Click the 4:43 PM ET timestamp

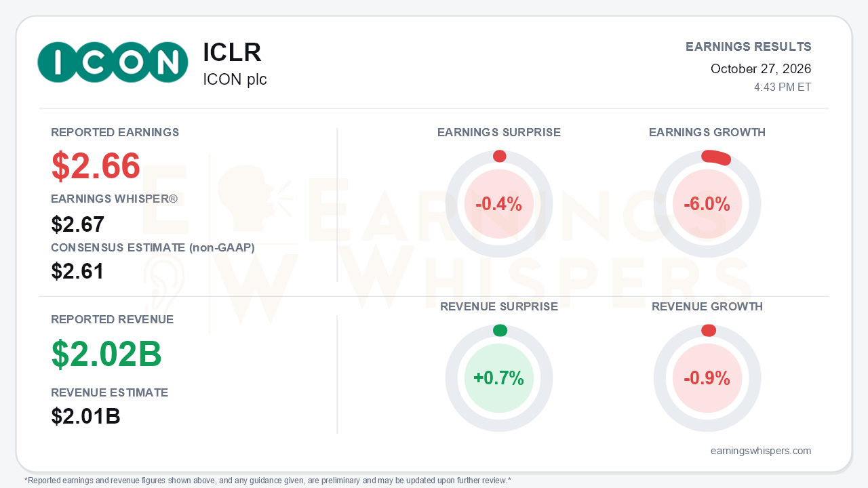click(783, 87)
